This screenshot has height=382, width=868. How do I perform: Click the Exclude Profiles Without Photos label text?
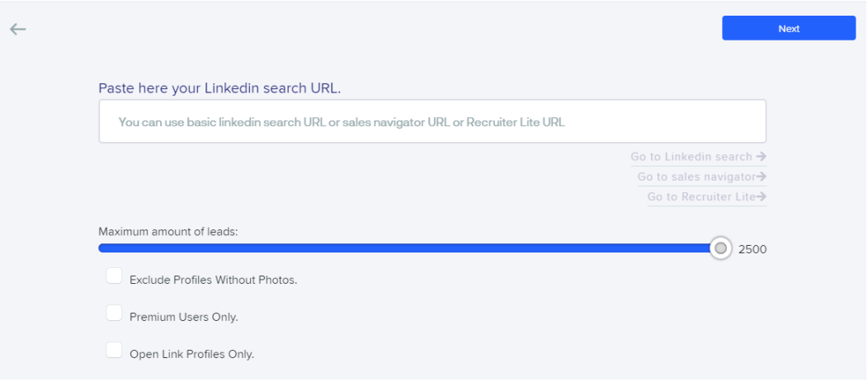213,281
